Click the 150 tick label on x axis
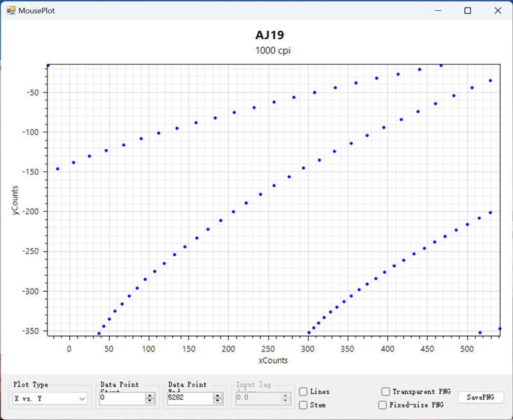 click(x=189, y=349)
